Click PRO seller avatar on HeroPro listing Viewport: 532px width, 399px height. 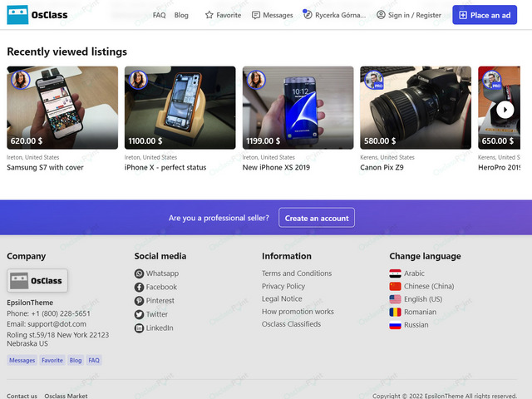[491, 80]
